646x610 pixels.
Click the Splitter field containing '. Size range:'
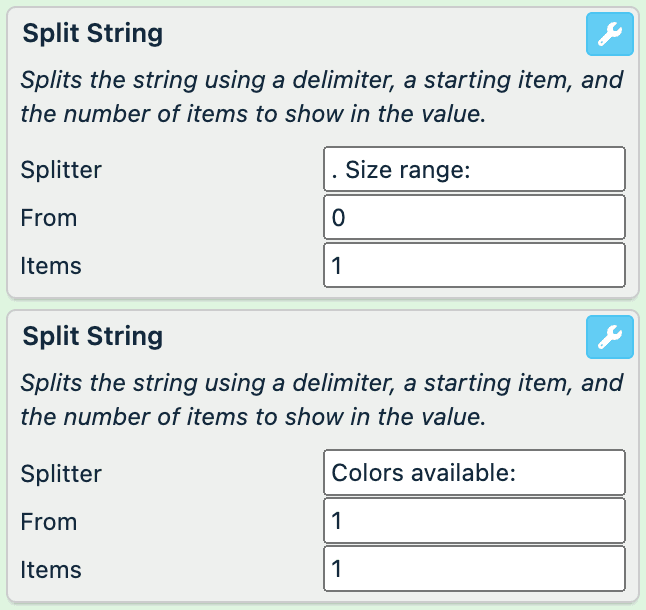point(474,170)
